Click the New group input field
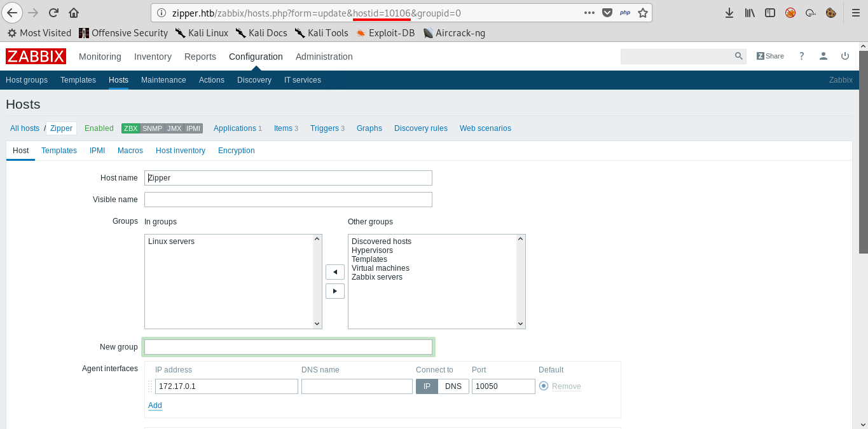The image size is (868, 429). 288,347
